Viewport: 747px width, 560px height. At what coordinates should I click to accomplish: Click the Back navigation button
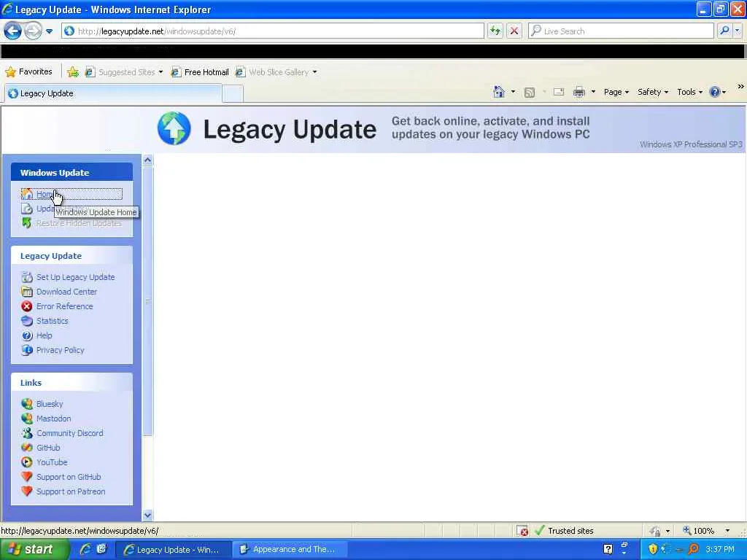tap(13, 31)
